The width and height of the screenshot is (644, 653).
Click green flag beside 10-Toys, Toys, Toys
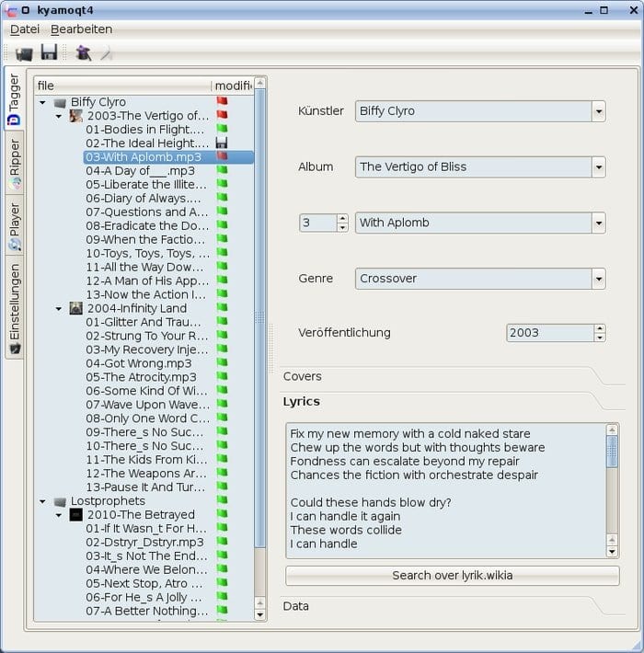pos(222,252)
